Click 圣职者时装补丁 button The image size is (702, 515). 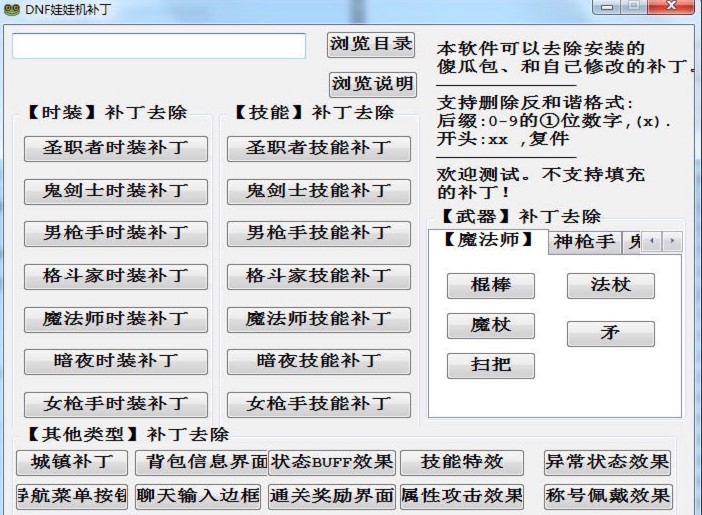116,149
